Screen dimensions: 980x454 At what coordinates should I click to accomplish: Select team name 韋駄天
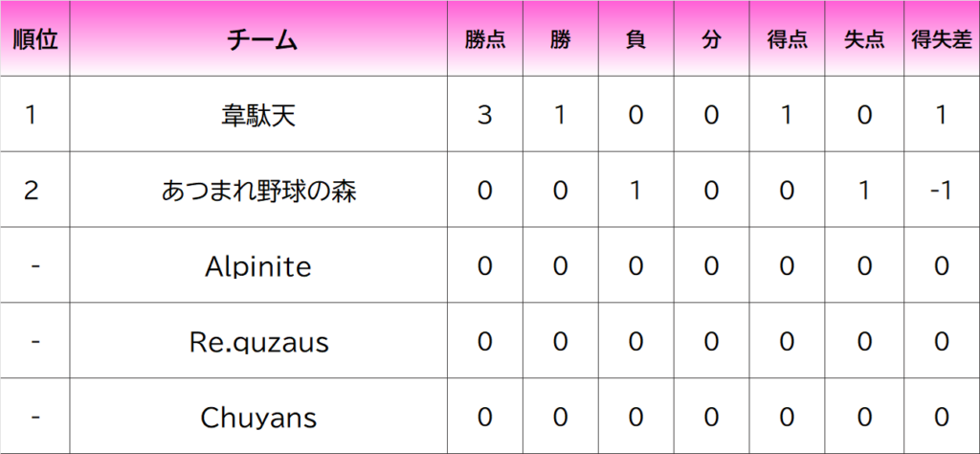258,115
